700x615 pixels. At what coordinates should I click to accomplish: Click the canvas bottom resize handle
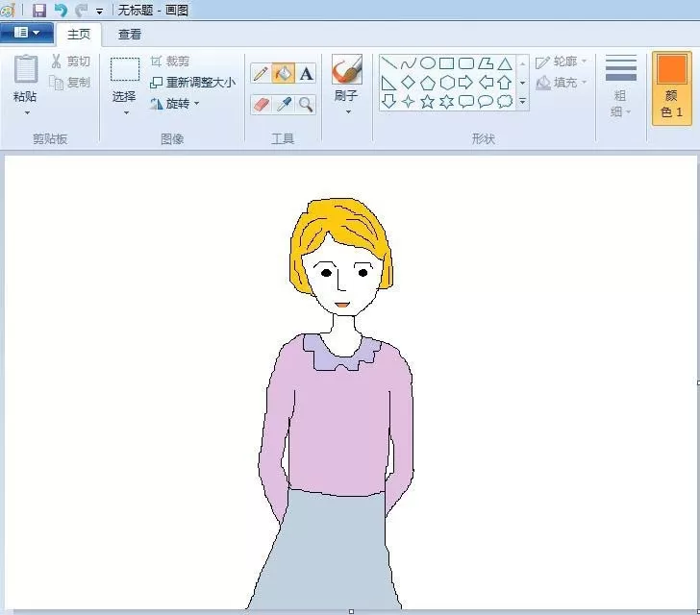tap(351, 611)
